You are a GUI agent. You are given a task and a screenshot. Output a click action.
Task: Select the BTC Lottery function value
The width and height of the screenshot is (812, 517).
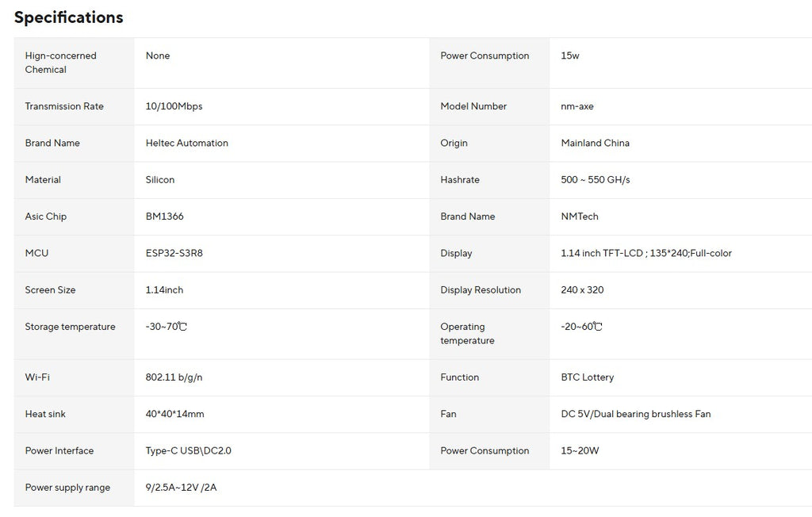(x=587, y=377)
